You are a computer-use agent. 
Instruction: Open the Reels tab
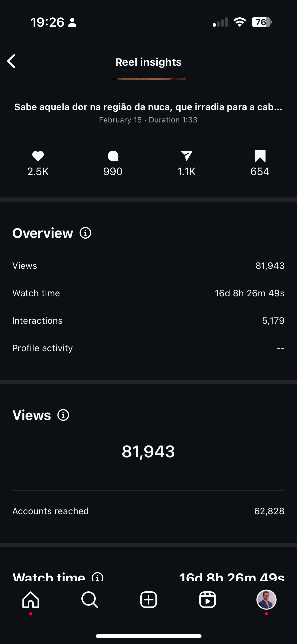(x=207, y=600)
